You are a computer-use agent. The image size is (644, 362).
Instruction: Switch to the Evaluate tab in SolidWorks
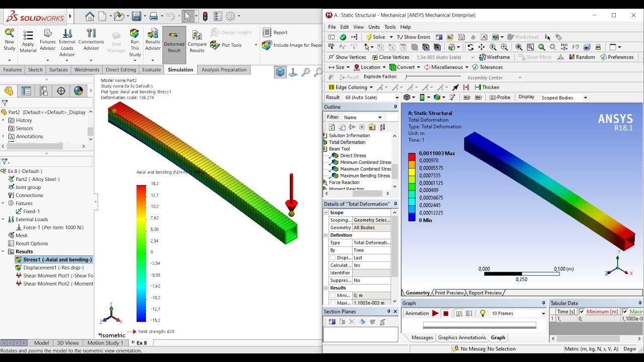(x=151, y=70)
